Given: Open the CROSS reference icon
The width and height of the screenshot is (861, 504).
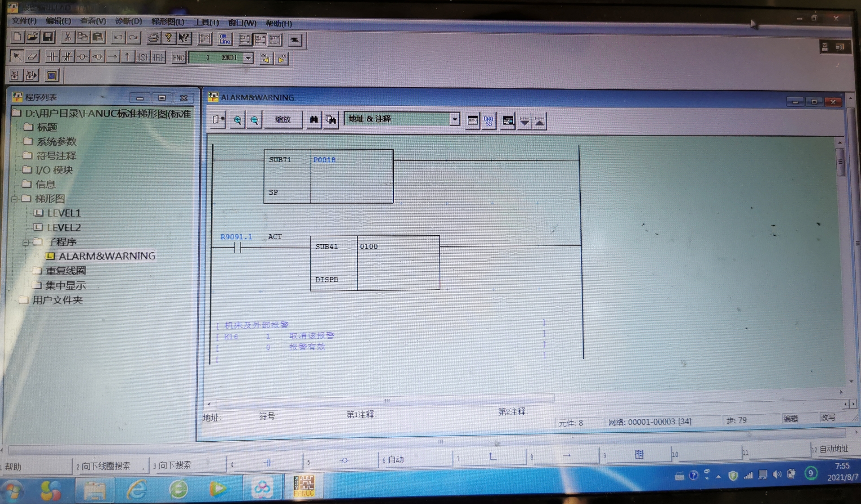Looking at the screenshot, I should pyautogui.click(x=488, y=121).
